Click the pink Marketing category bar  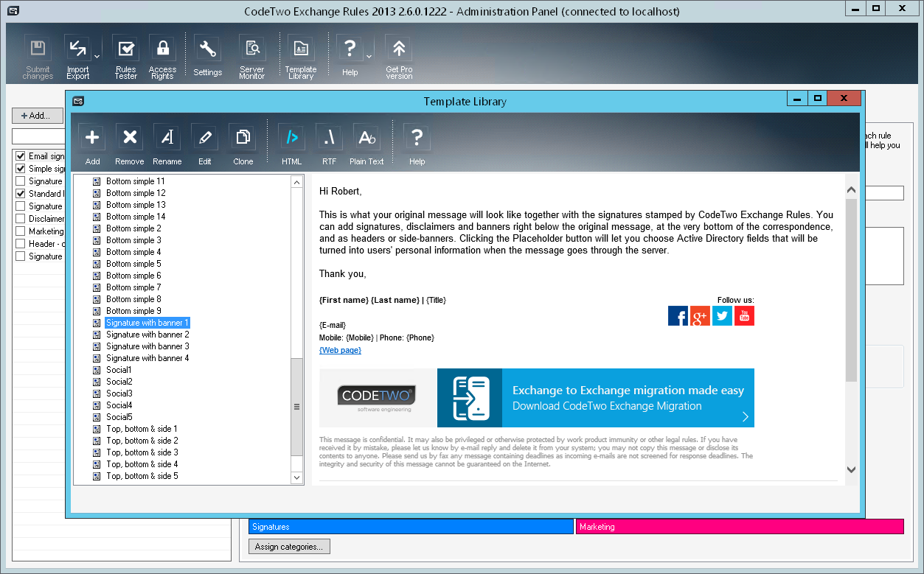coord(740,527)
